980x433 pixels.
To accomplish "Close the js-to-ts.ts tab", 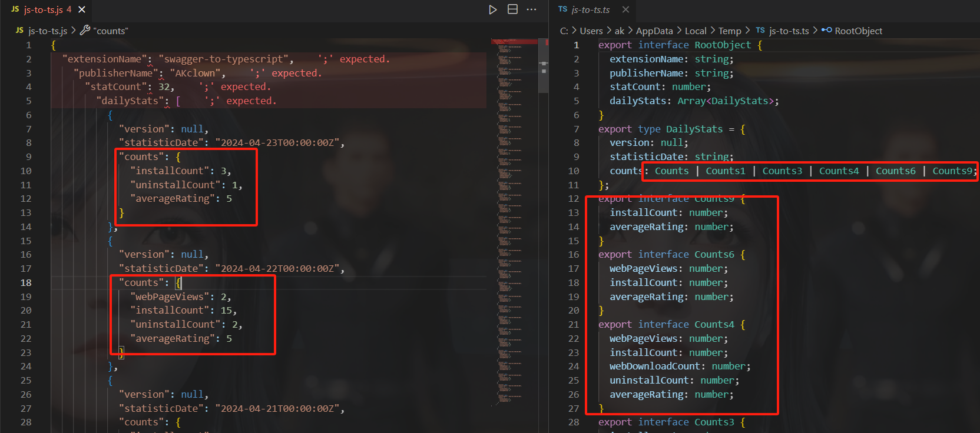I will 626,9.
